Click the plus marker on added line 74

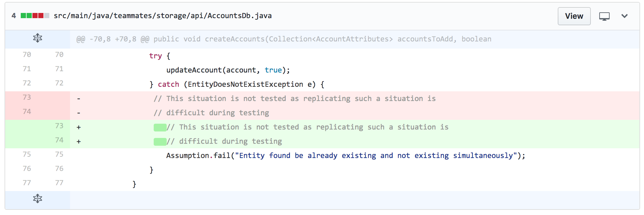pyautogui.click(x=79, y=141)
